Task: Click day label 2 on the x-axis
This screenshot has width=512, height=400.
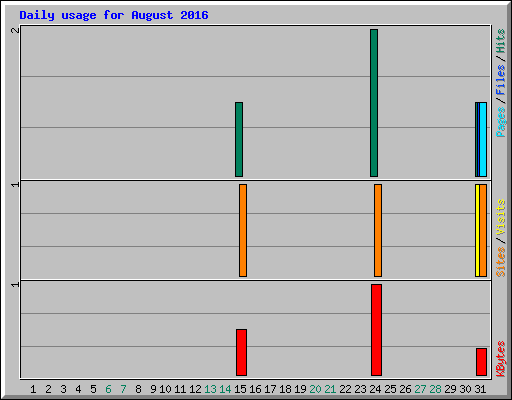Action: pyautogui.click(x=48, y=389)
